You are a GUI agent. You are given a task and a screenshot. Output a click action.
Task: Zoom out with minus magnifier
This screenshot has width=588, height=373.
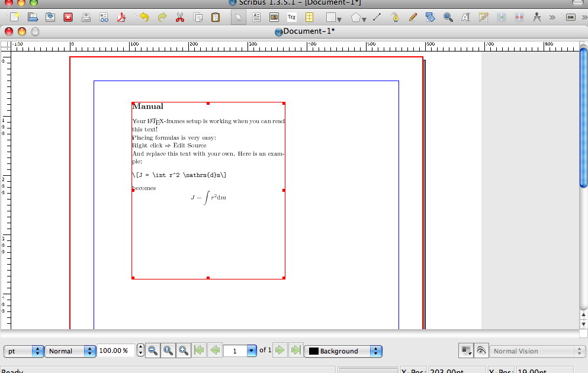[x=153, y=351]
